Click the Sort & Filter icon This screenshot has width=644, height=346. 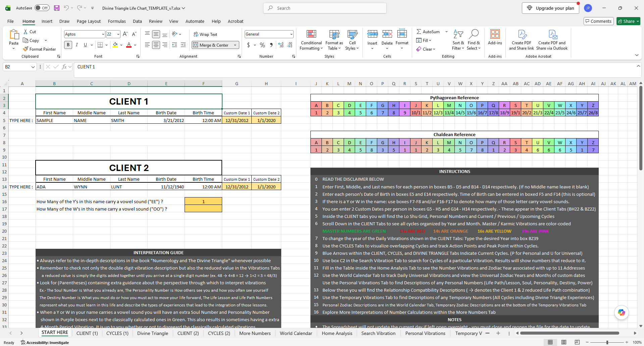(458, 34)
